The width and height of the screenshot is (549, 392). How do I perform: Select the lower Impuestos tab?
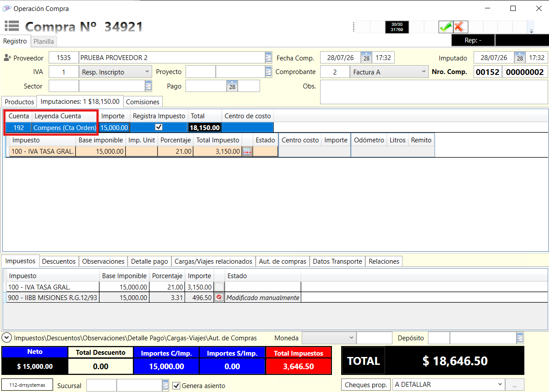click(21, 261)
